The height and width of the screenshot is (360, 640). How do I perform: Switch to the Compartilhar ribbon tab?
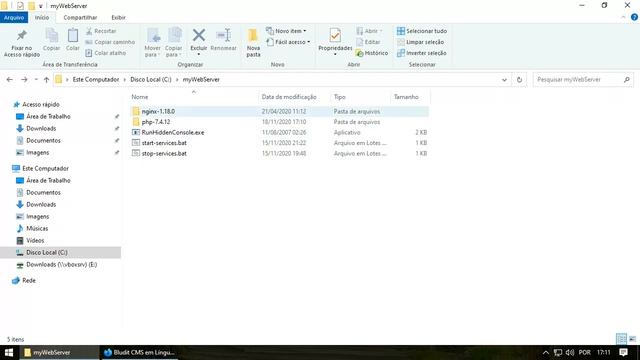(x=80, y=18)
